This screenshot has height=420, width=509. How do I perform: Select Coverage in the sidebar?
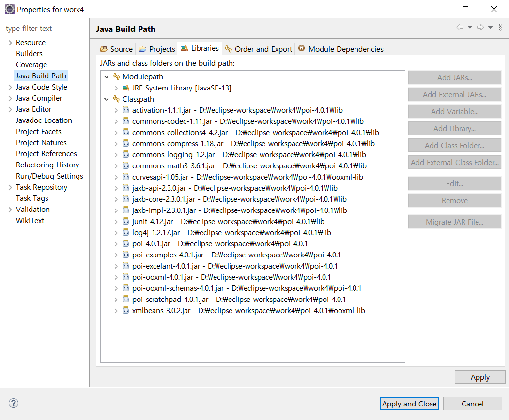coord(31,65)
